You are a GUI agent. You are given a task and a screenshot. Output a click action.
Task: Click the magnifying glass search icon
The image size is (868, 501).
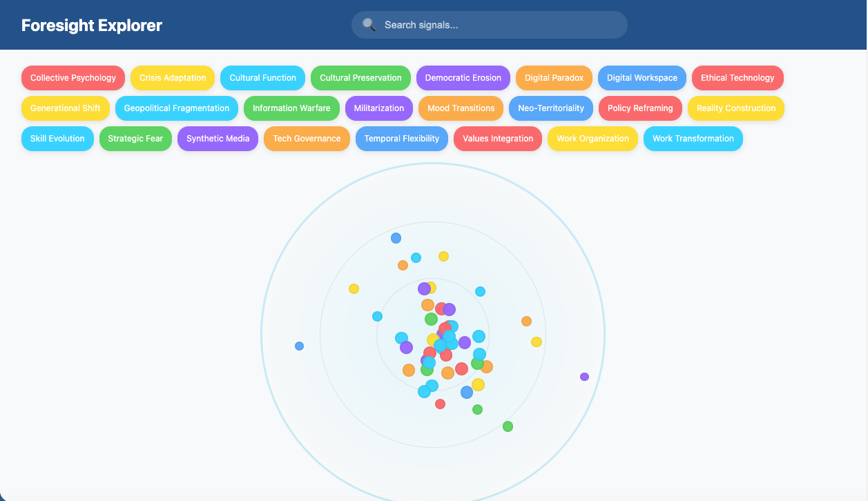(369, 25)
